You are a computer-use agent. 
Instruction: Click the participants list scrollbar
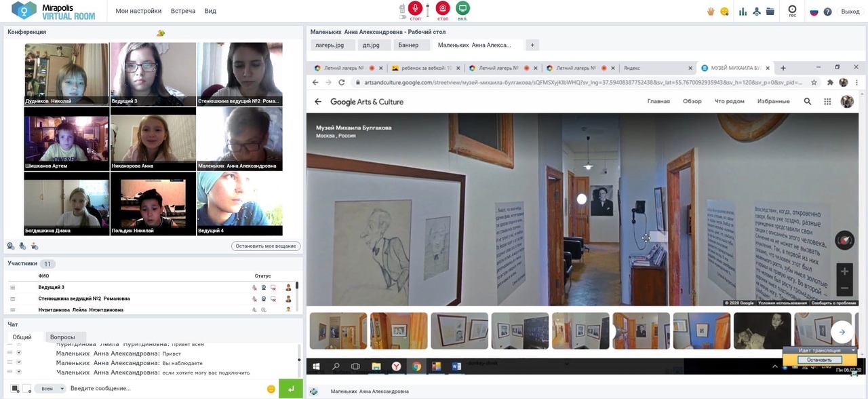(x=298, y=296)
